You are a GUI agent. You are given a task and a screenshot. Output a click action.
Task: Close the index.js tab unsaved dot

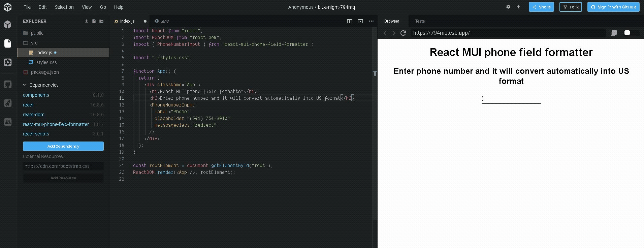click(145, 21)
